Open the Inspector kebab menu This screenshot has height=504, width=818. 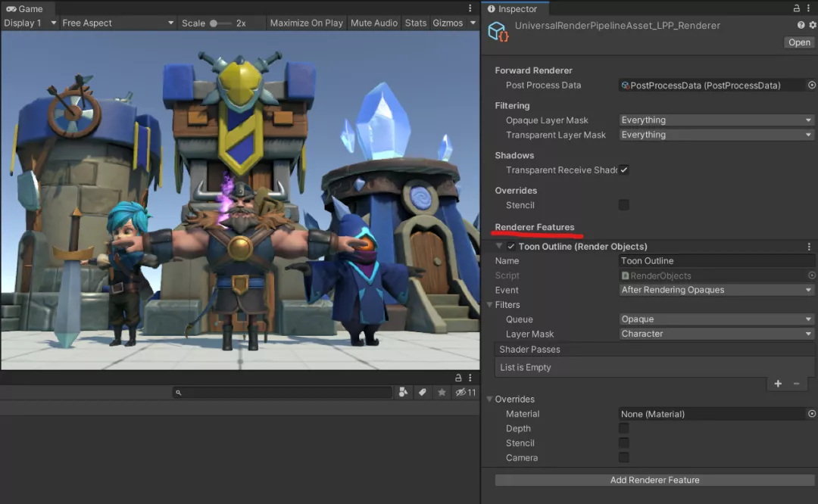click(x=810, y=8)
